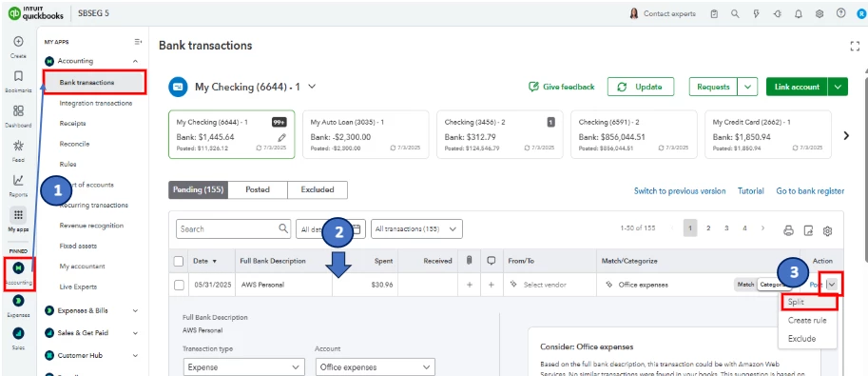Open Reports in the left rail

(18, 180)
